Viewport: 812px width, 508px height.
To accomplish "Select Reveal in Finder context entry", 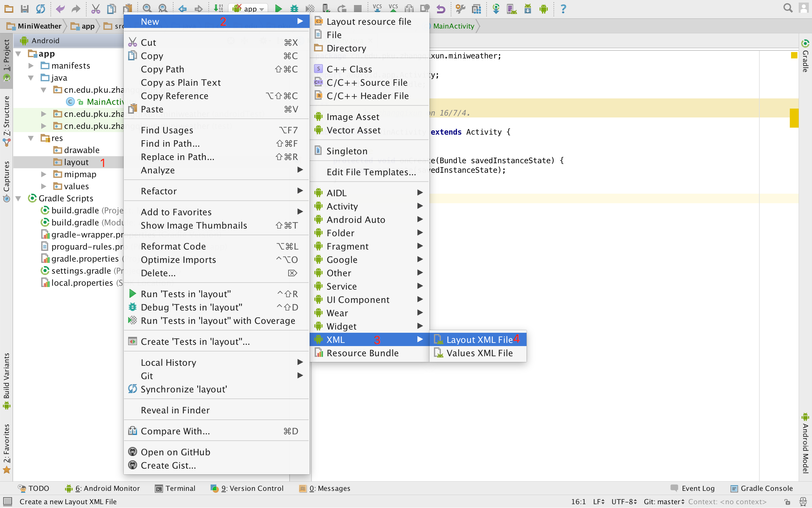I will coord(216,410).
